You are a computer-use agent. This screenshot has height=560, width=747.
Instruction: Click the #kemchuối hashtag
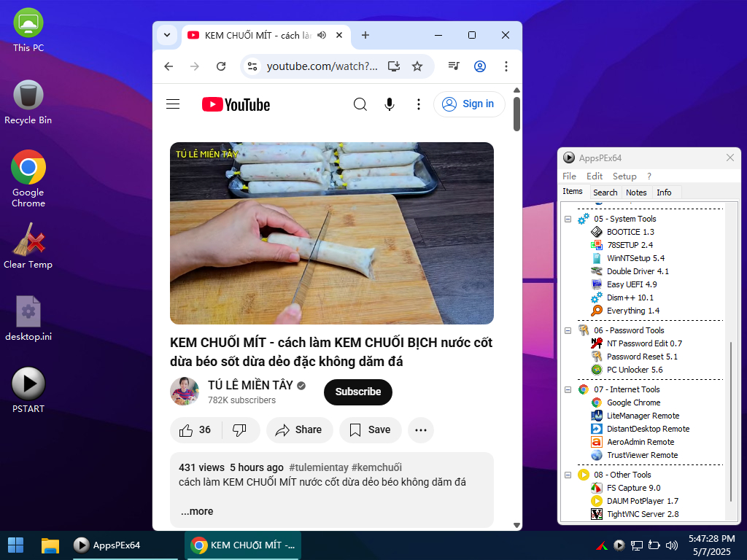click(x=376, y=467)
